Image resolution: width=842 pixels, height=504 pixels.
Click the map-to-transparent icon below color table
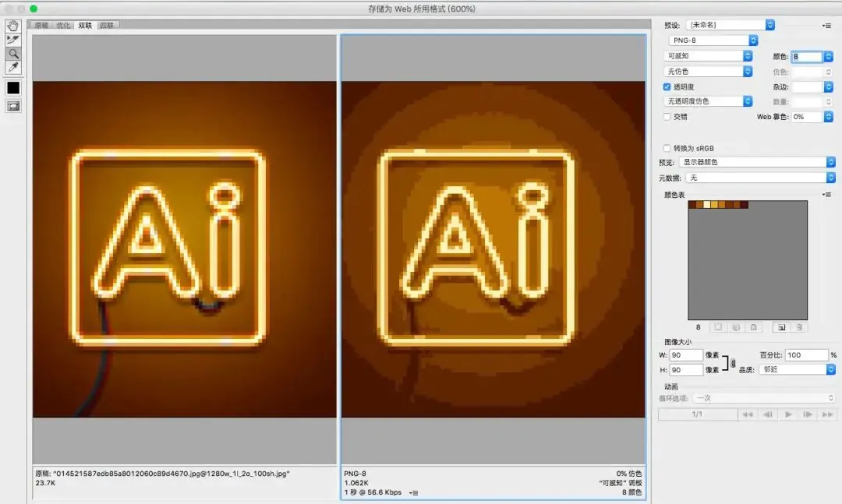point(718,327)
